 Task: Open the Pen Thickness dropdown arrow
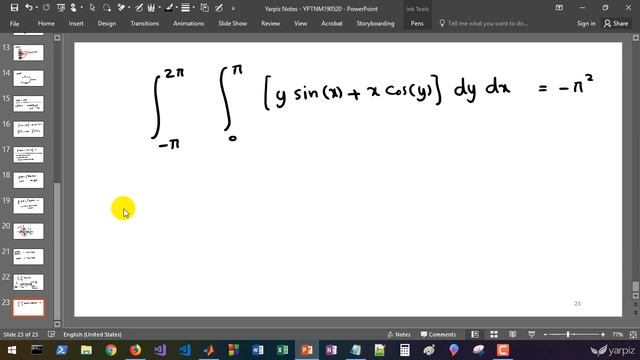[x=193, y=8]
